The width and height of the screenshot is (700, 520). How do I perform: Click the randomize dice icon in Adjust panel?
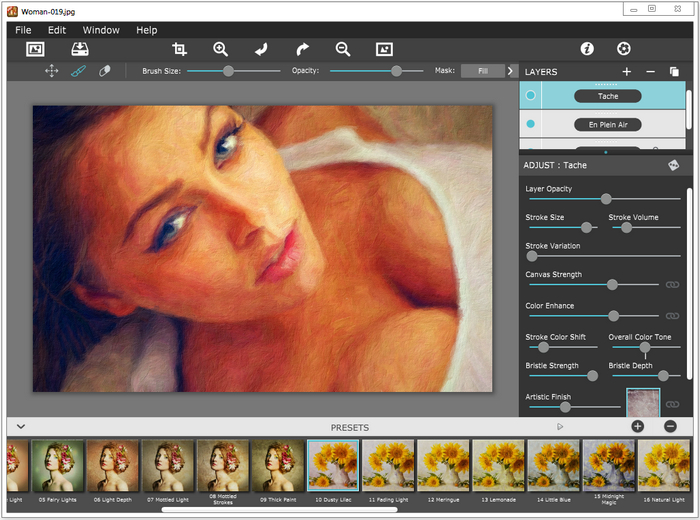(x=674, y=165)
